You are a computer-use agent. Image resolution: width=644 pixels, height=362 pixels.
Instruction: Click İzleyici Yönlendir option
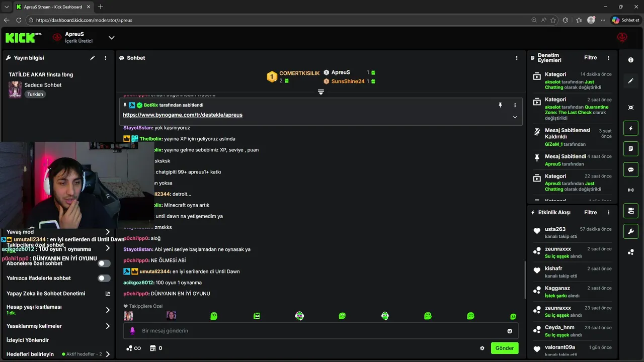(28, 340)
